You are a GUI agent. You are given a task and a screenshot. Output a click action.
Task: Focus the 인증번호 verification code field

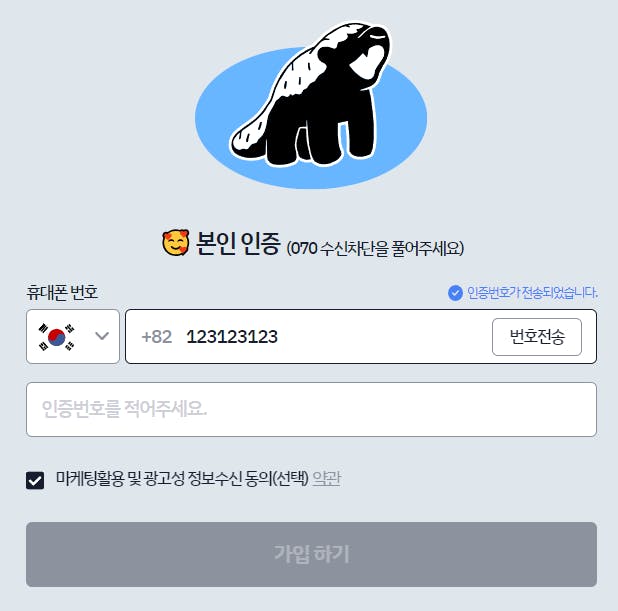(311, 409)
